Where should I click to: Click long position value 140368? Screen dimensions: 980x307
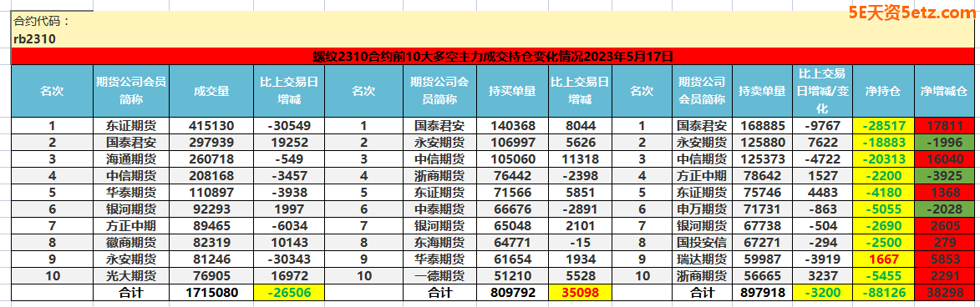point(512,125)
